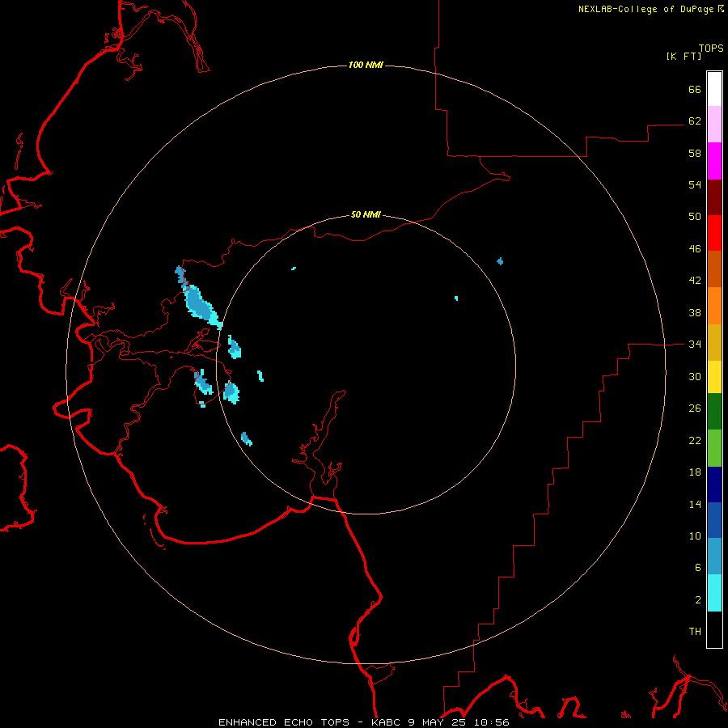The width and height of the screenshot is (728, 728).
Task: Click the 54 legend value
Action: click(x=695, y=184)
